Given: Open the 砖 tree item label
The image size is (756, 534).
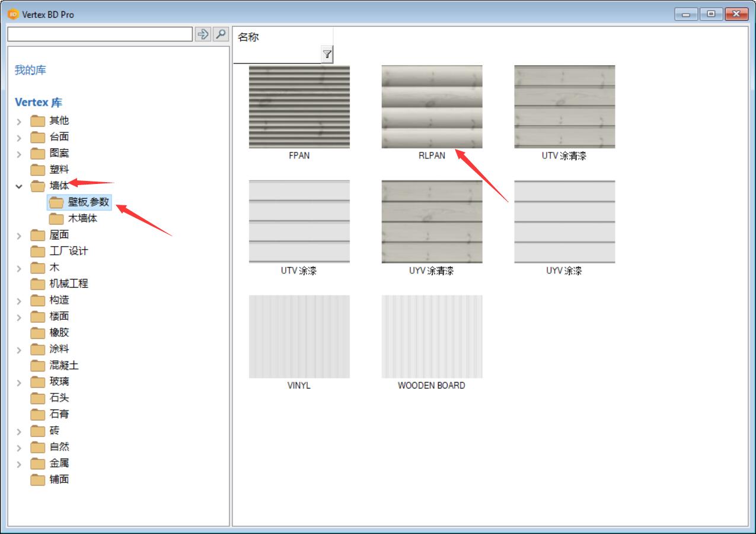Looking at the screenshot, I should point(55,431).
